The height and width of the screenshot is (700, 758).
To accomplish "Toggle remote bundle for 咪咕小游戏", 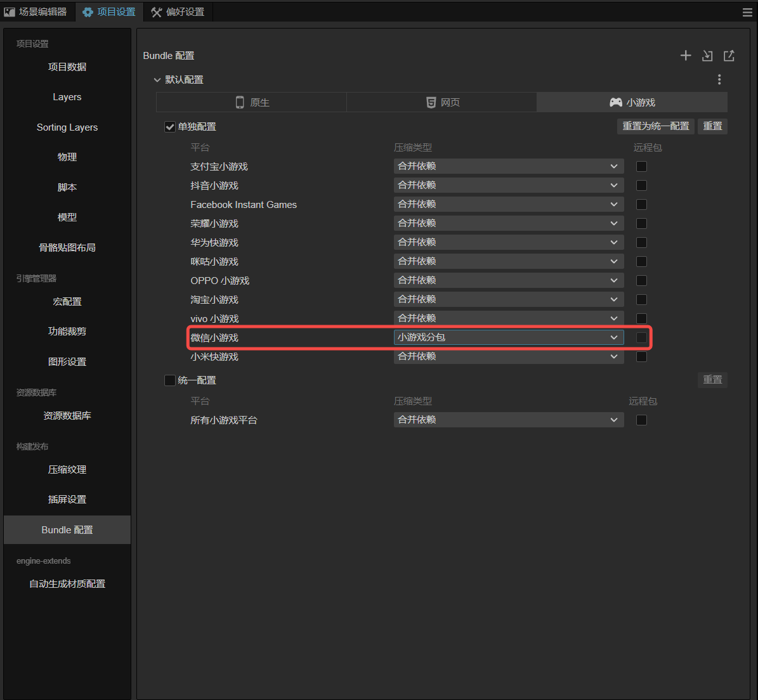I will [641, 261].
